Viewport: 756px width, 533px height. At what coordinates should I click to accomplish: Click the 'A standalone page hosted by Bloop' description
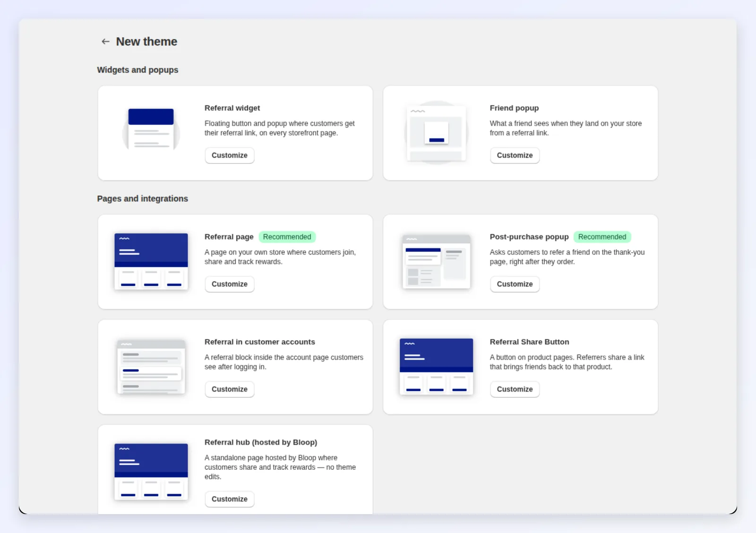point(280,467)
